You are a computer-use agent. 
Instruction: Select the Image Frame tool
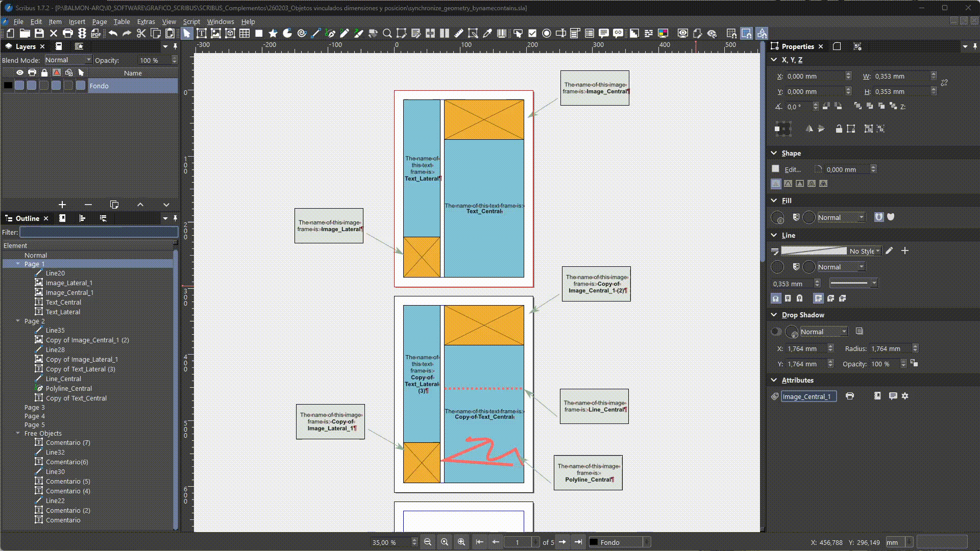(x=216, y=34)
